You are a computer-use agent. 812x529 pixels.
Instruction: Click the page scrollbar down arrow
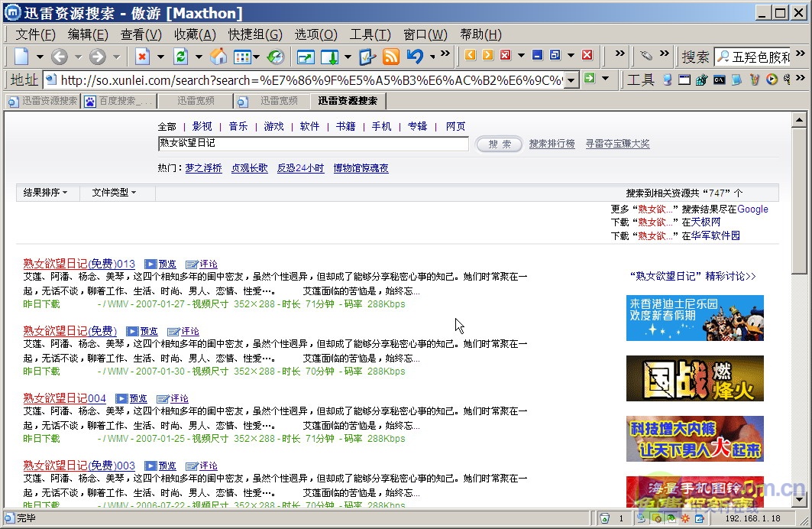[799, 500]
